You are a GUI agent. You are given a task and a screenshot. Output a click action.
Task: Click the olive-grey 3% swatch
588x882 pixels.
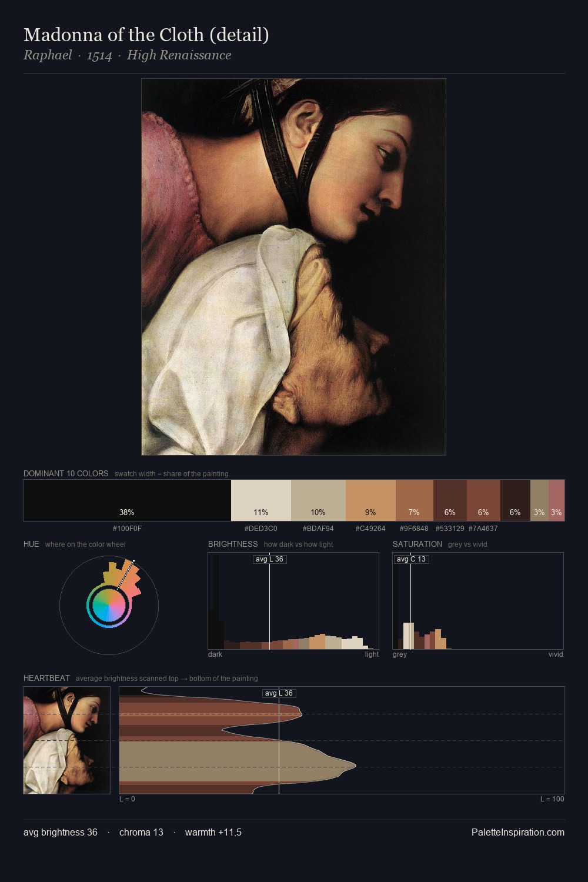539,500
